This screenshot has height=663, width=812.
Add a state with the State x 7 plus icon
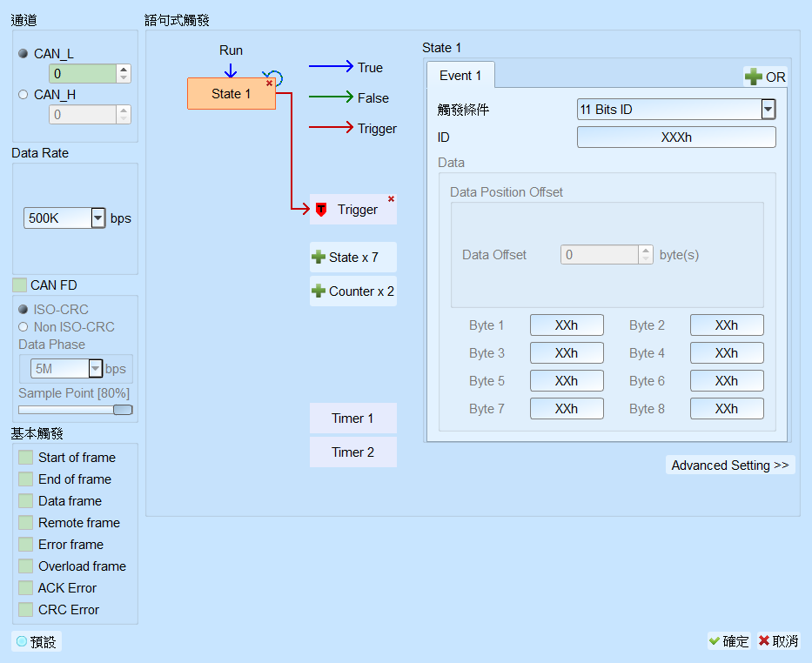click(x=319, y=258)
